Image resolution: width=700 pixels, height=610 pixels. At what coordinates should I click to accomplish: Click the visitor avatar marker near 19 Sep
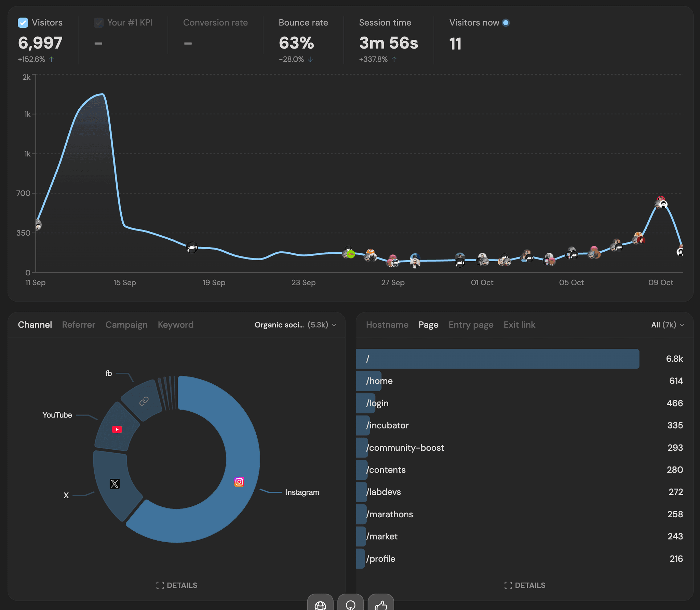point(192,247)
